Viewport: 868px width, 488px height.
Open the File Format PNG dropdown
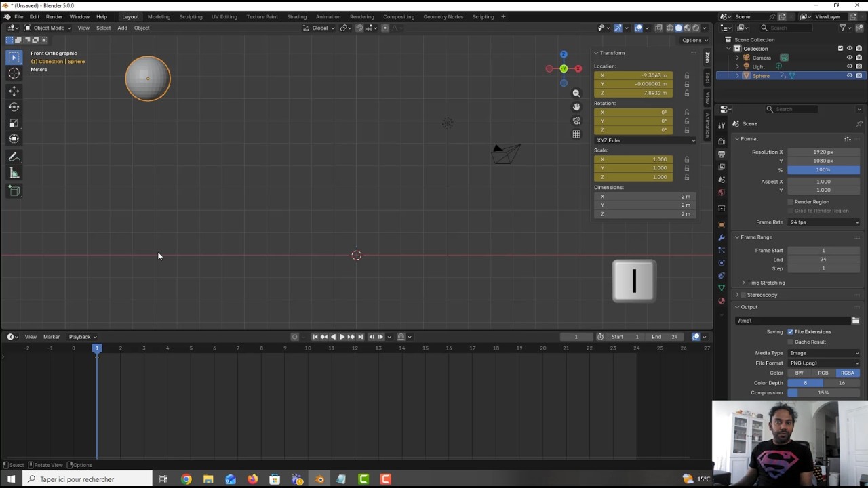(x=824, y=363)
